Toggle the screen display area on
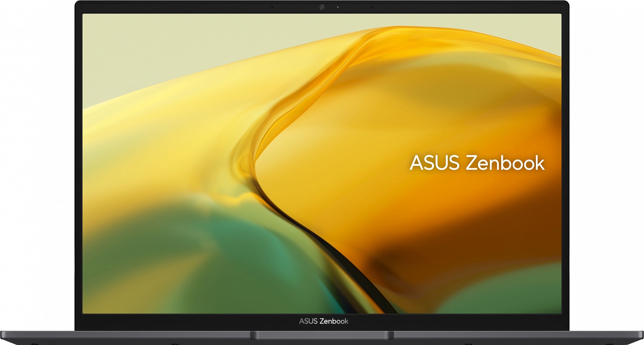644x345 pixels. click(x=322, y=163)
